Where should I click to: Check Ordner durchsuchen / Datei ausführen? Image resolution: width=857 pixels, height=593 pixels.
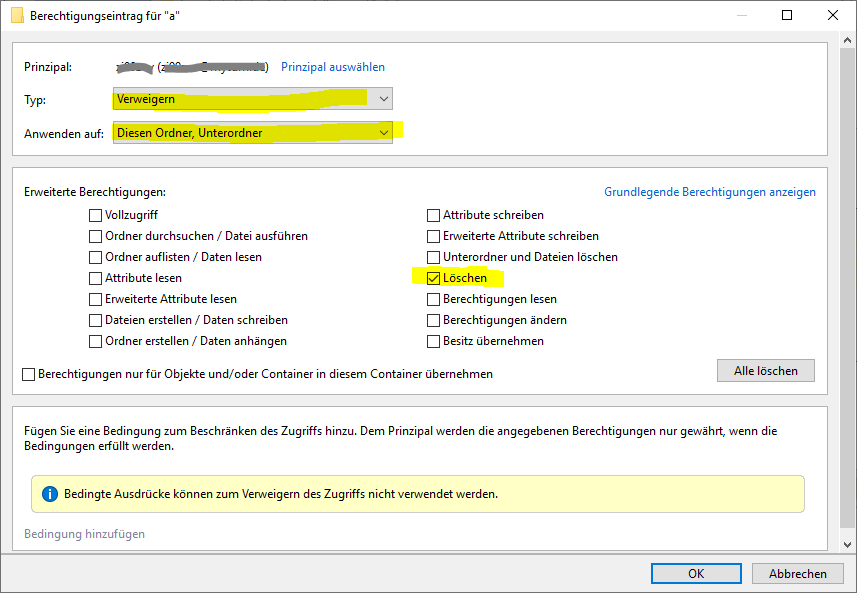(x=96, y=236)
